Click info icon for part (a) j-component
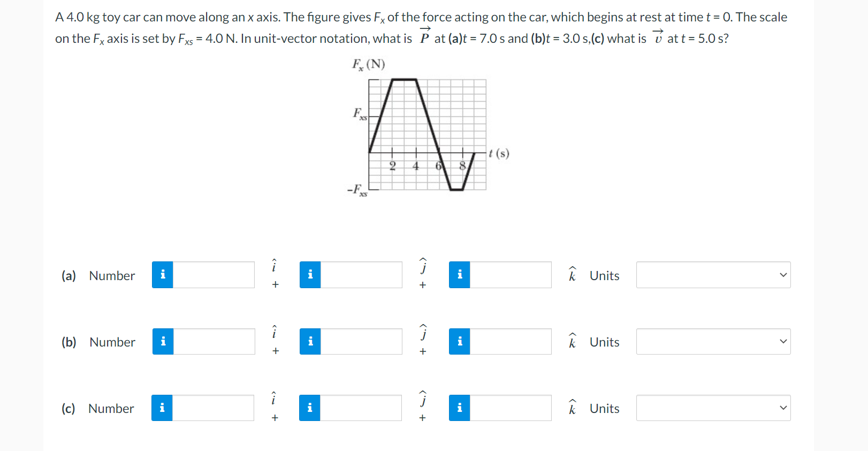Image resolution: width=868 pixels, height=451 pixels. 310,275
